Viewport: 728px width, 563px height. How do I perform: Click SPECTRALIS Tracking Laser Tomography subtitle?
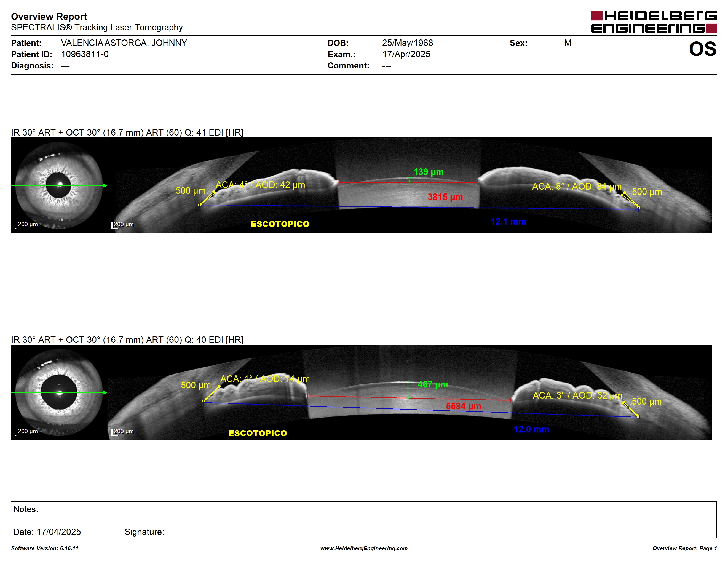pos(97,27)
